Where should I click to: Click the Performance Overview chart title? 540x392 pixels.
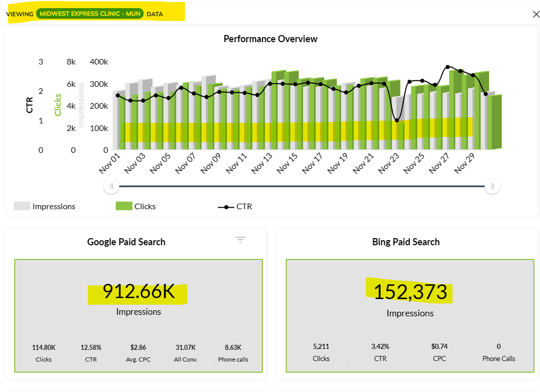(x=271, y=39)
